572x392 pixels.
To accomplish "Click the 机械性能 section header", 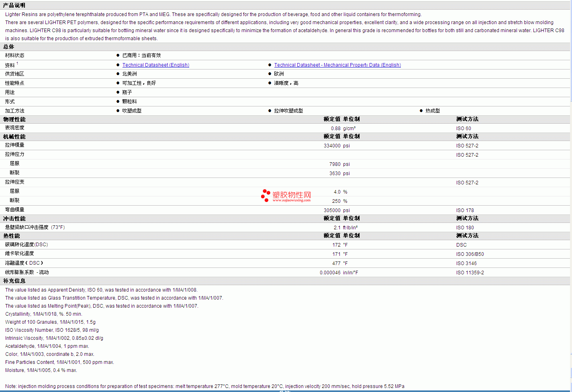I will (14, 137).
